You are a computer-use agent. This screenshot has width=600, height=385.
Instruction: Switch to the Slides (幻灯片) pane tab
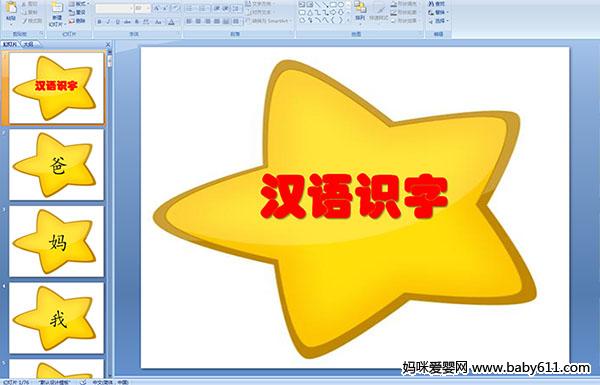[x=10, y=44]
